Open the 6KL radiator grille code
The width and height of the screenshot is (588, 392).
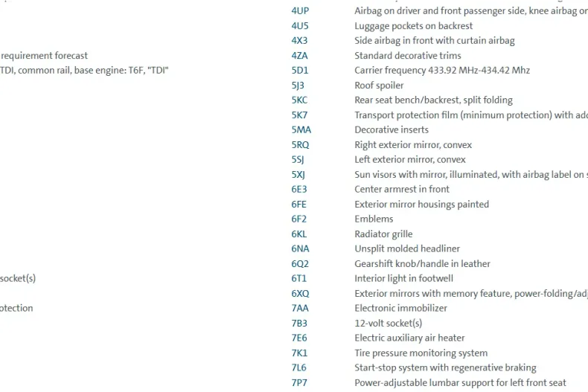coord(299,234)
